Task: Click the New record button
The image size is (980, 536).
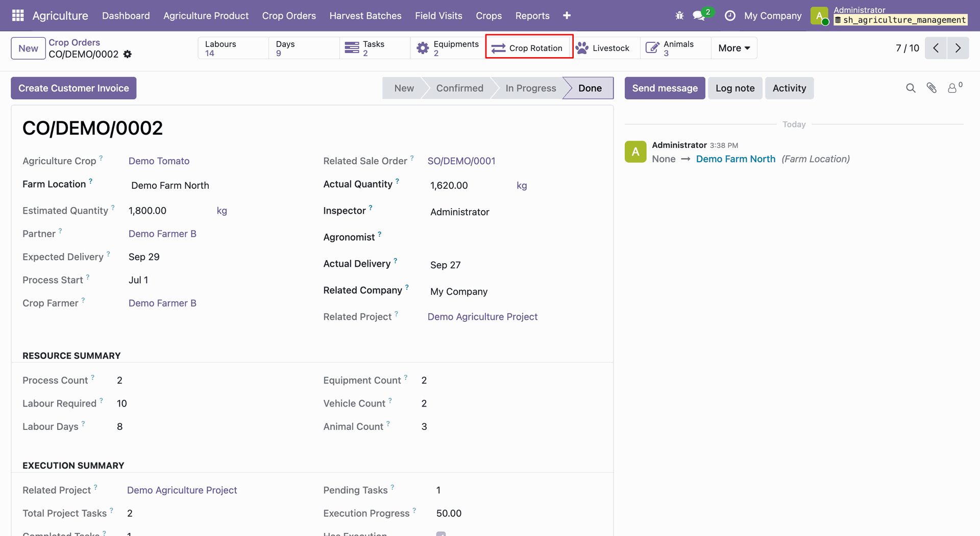Action: [x=28, y=48]
